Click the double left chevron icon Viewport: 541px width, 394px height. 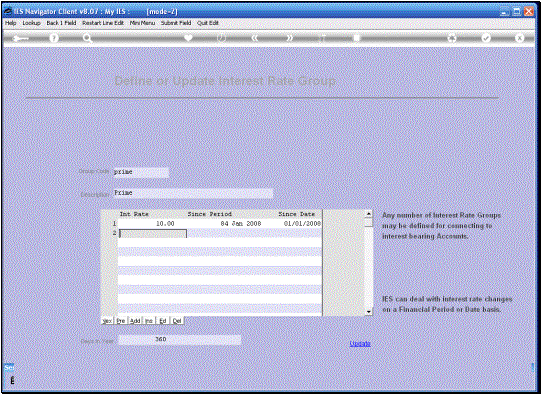[x=255, y=38]
